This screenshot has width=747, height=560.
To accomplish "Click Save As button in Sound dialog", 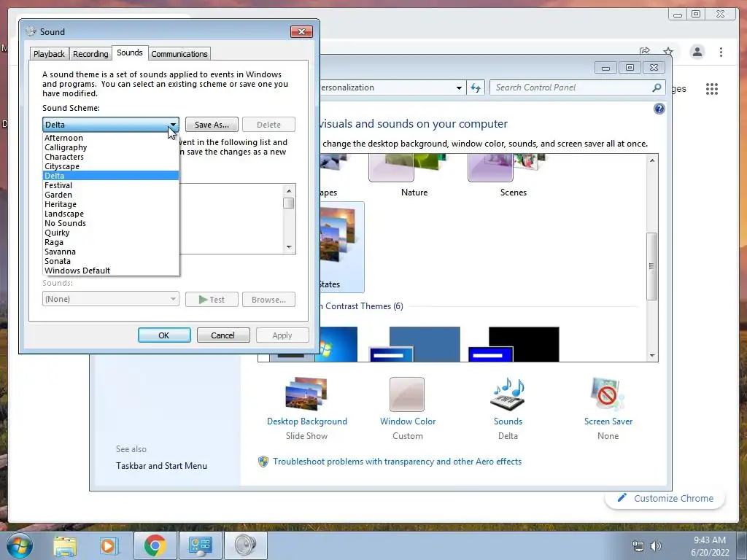I will tap(212, 125).
